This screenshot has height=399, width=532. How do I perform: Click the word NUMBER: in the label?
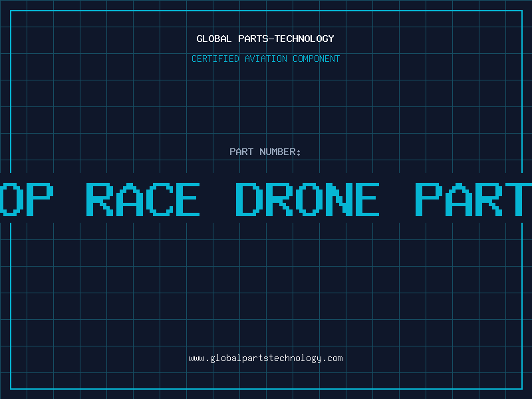(x=280, y=152)
